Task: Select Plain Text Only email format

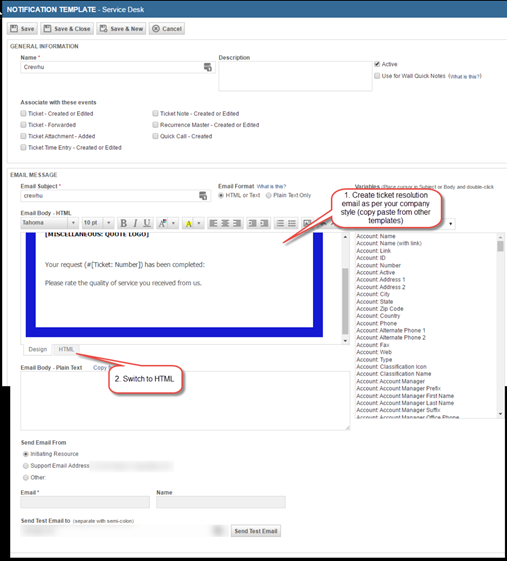Action: [x=268, y=195]
